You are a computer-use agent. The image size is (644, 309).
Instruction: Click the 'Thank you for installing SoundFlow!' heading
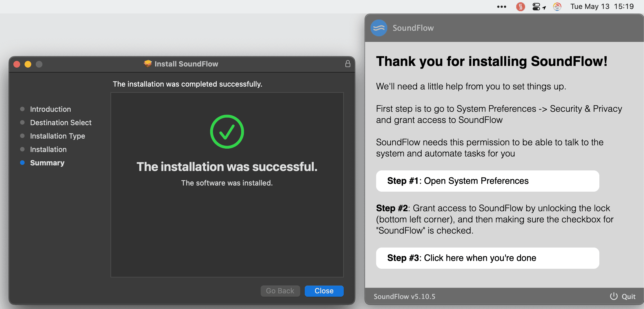492,61
